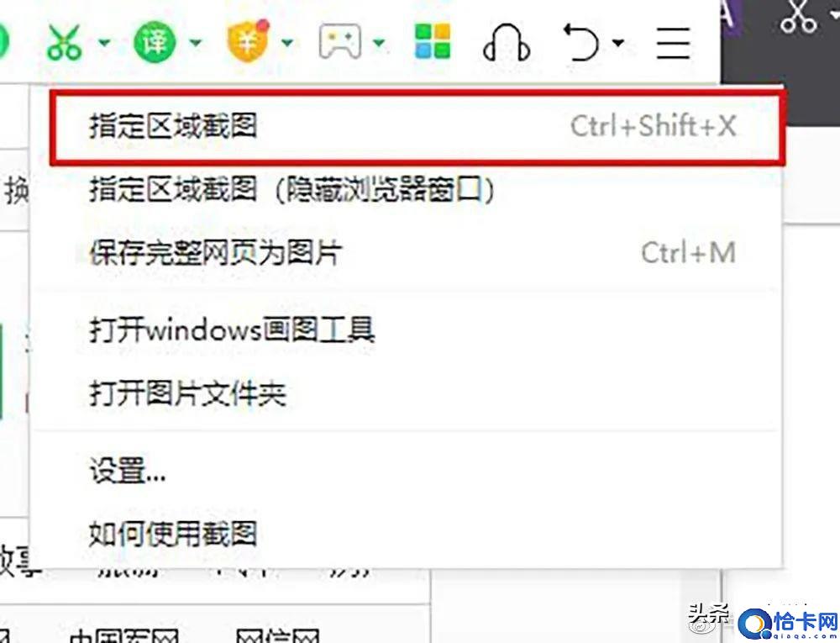The height and width of the screenshot is (643, 840).
Task: Click the green scissors screenshot icon
Action: pyautogui.click(x=65, y=42)
